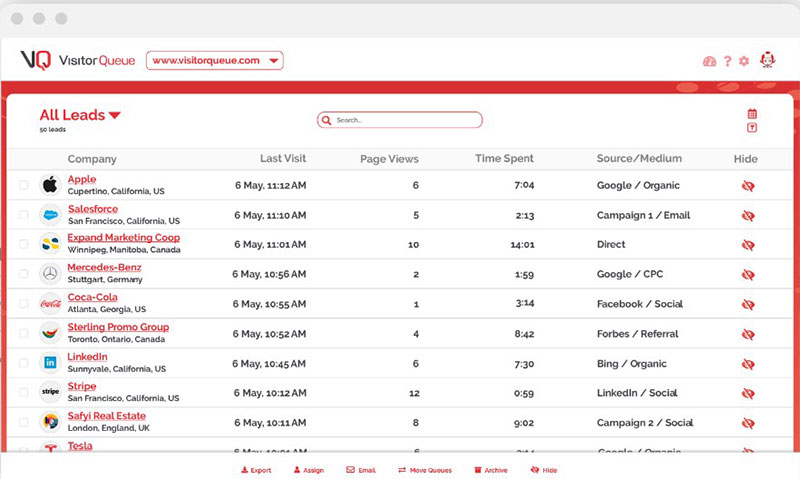Sort by Source/Medium column header
Image resolution: width=800 pixels, height=479 pixels.
point(639,159)
